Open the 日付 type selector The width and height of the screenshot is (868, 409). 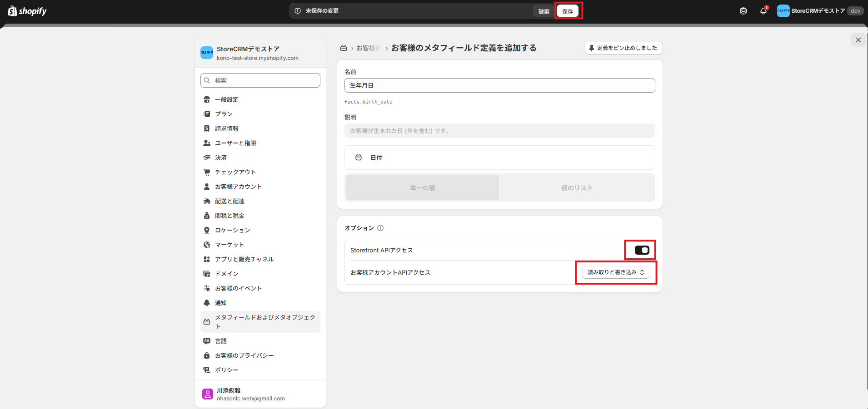[499, 158]
